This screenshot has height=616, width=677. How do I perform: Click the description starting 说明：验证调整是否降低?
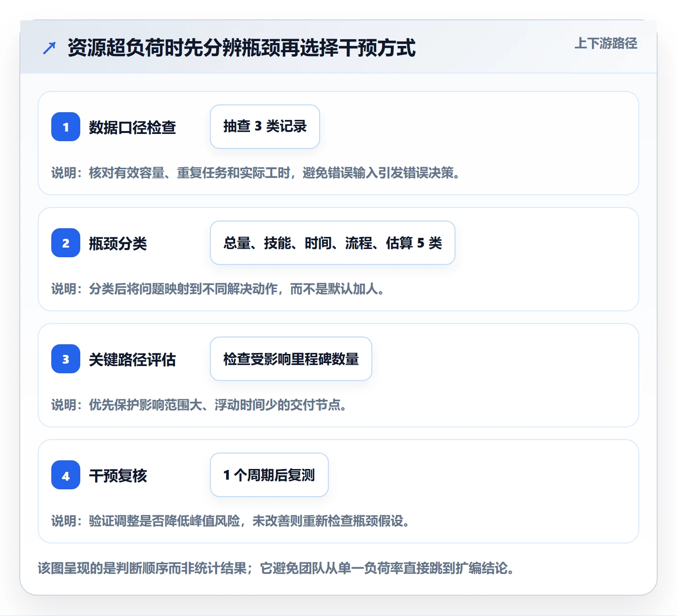click(231, 521)
